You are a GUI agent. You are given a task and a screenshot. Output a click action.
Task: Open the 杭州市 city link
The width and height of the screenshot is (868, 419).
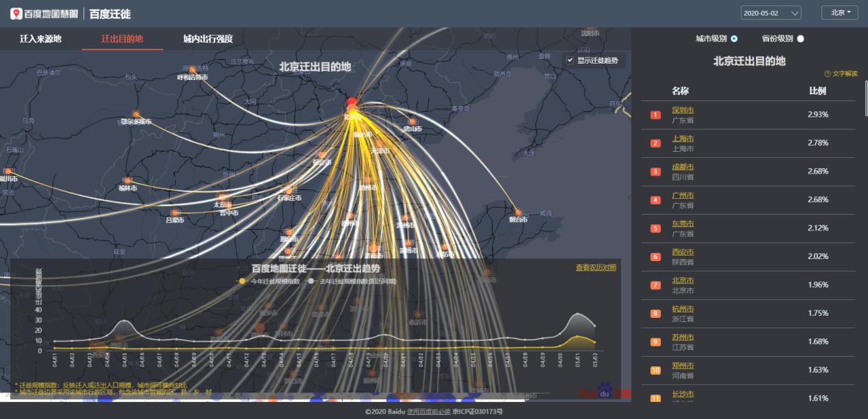point(683,309)
